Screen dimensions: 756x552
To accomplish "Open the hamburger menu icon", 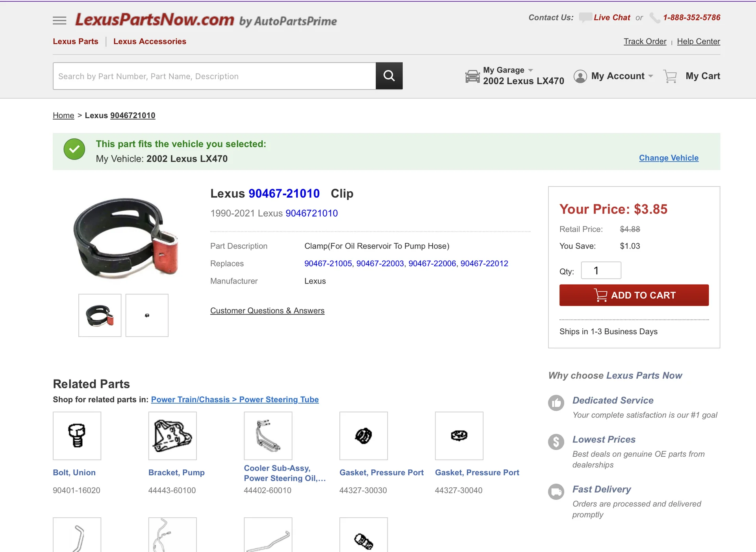I will point(59,20).
